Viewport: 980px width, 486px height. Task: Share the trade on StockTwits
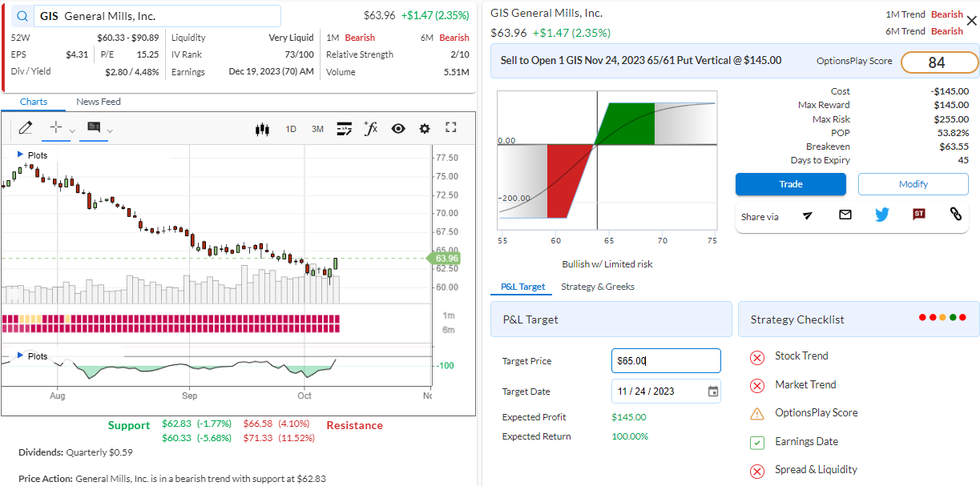coord(919,215)
